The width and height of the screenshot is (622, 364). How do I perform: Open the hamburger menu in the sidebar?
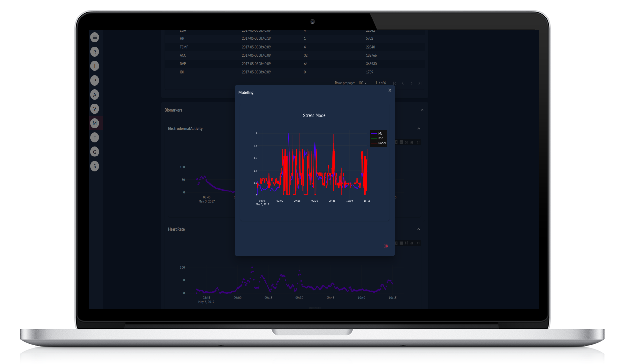point(95,37)
